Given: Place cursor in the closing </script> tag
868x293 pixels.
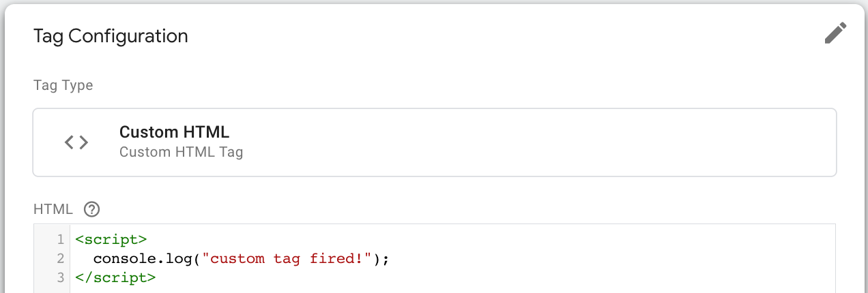Looking at the screenshot, I should [116, 278].
